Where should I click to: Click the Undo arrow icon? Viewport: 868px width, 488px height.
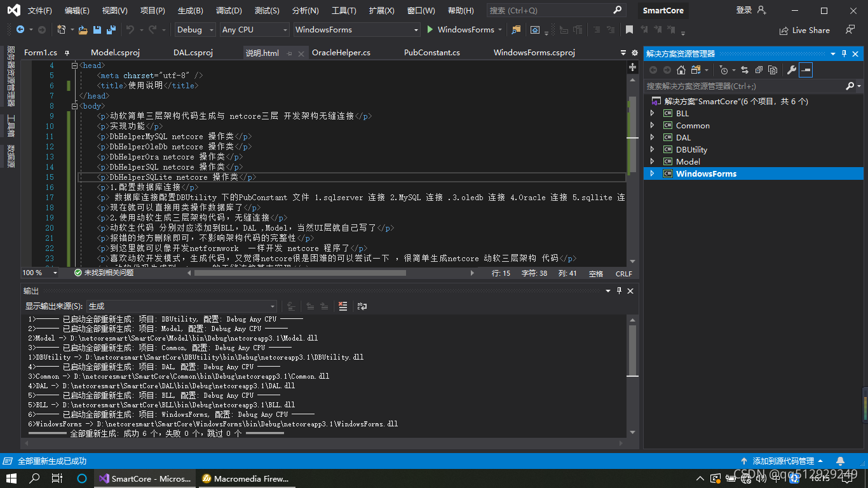130,30
